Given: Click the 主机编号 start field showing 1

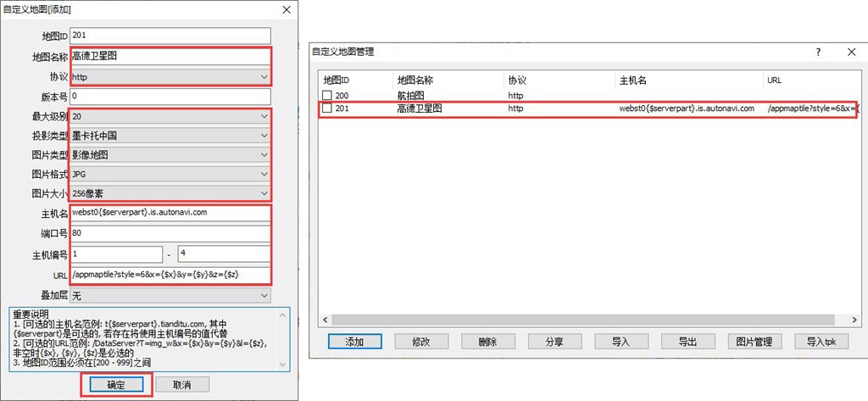Looking at the screenshot, I should tap(116, 254).
